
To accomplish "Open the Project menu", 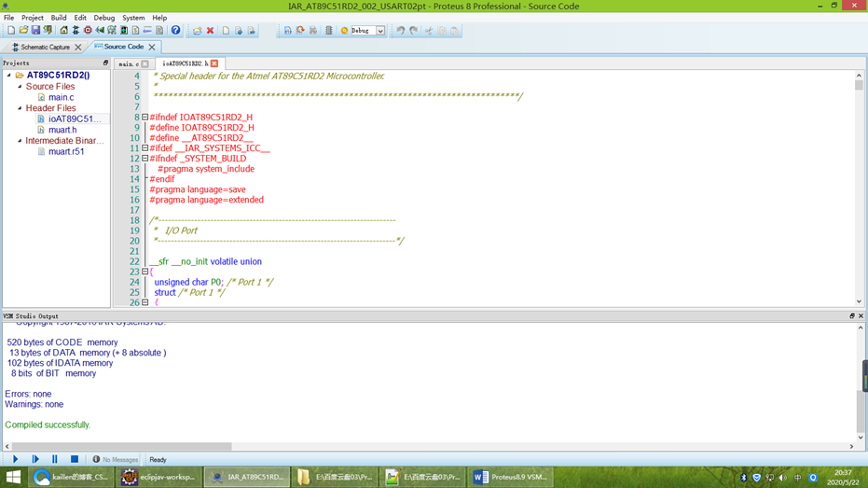I will point(32,18).
